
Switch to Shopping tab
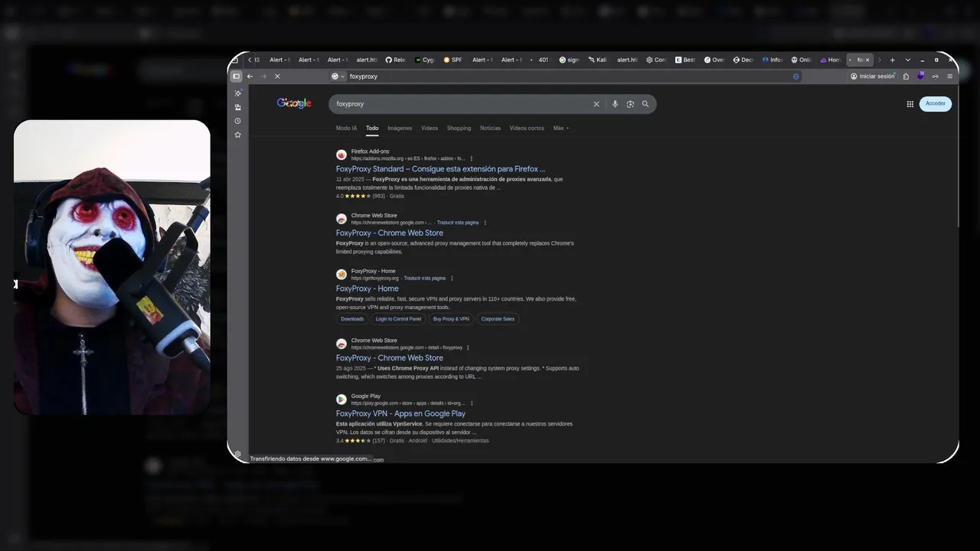pos(459,129)
